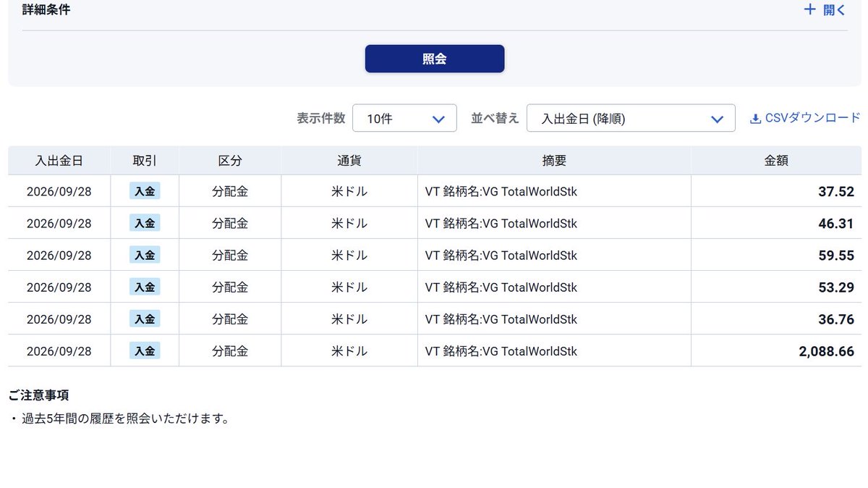The height and width of the screenshot is (488, 868).
Task: Click the 摘要 column header
Action: 554,161
